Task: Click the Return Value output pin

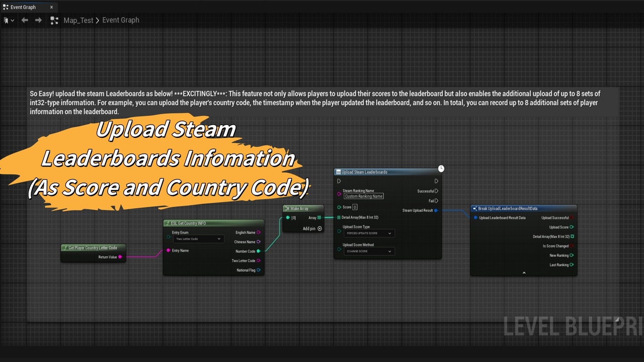Action: [x=120, y=257]
